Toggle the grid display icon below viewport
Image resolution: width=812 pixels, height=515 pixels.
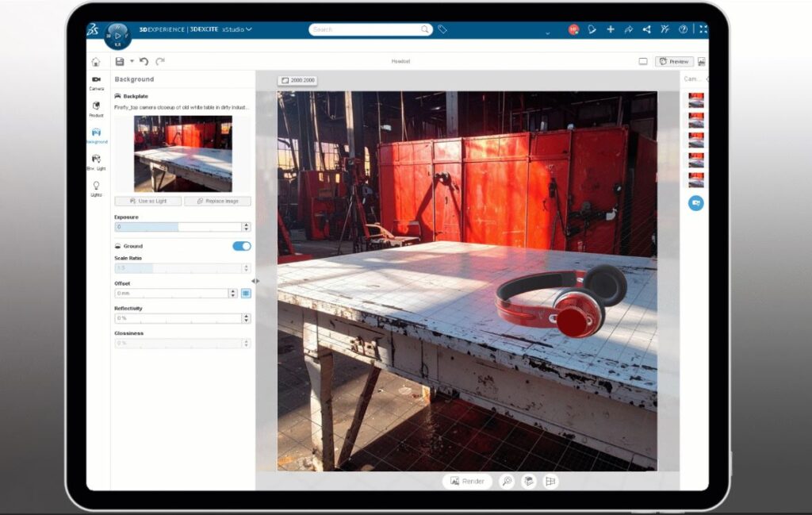[550, 481]
